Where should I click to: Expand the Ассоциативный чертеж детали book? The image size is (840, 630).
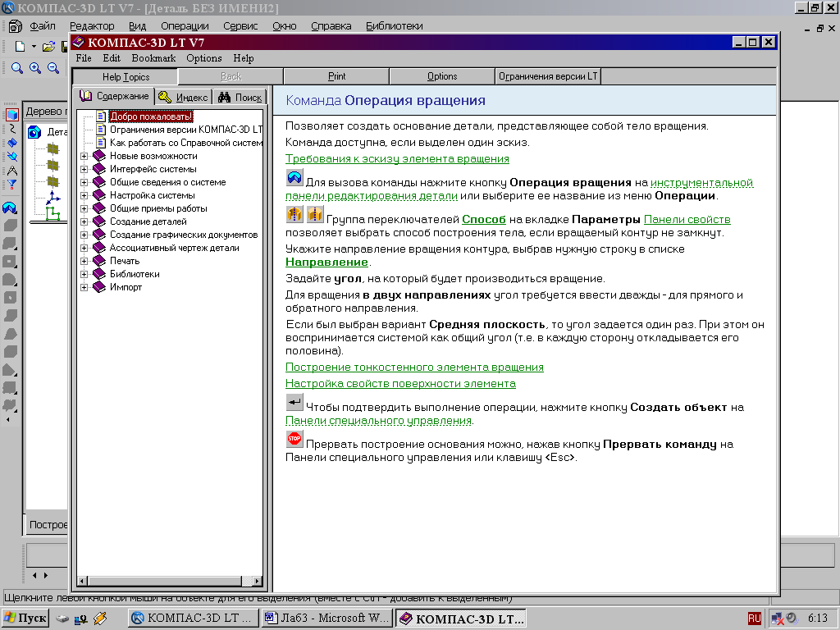[x=84, y=248]
